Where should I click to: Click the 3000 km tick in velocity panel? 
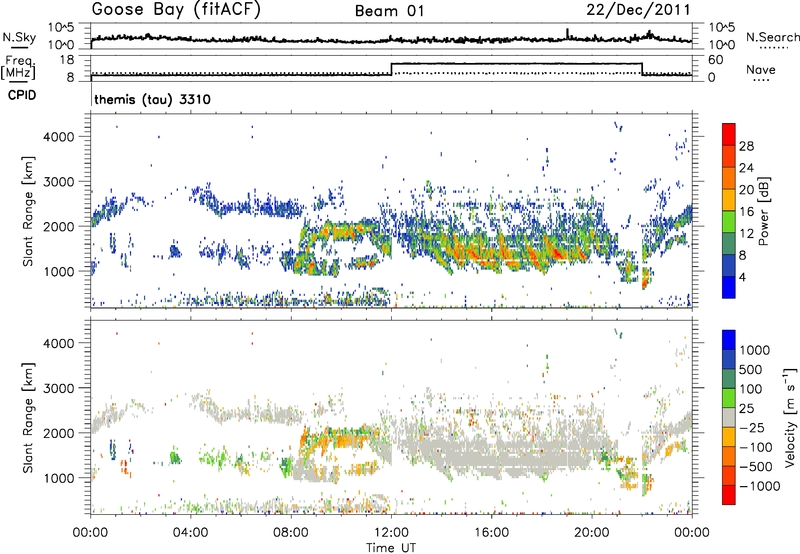[x=58, y=388]
